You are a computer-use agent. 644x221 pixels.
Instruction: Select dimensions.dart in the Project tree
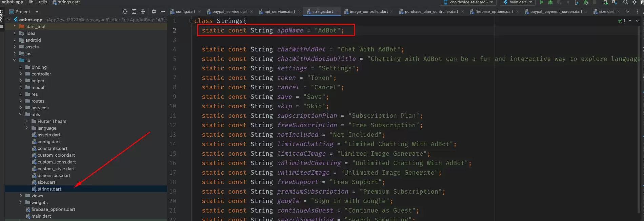pyautogui.click(x=54, y=175)
